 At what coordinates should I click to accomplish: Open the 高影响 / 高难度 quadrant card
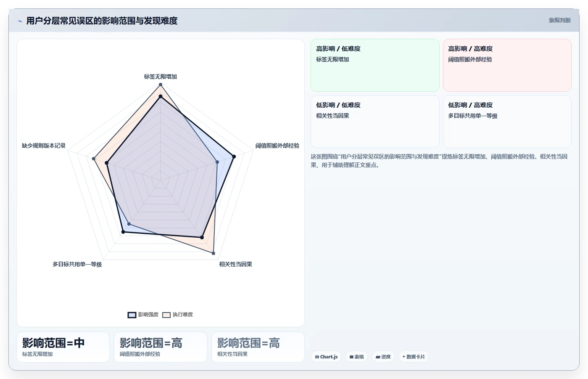507,65
